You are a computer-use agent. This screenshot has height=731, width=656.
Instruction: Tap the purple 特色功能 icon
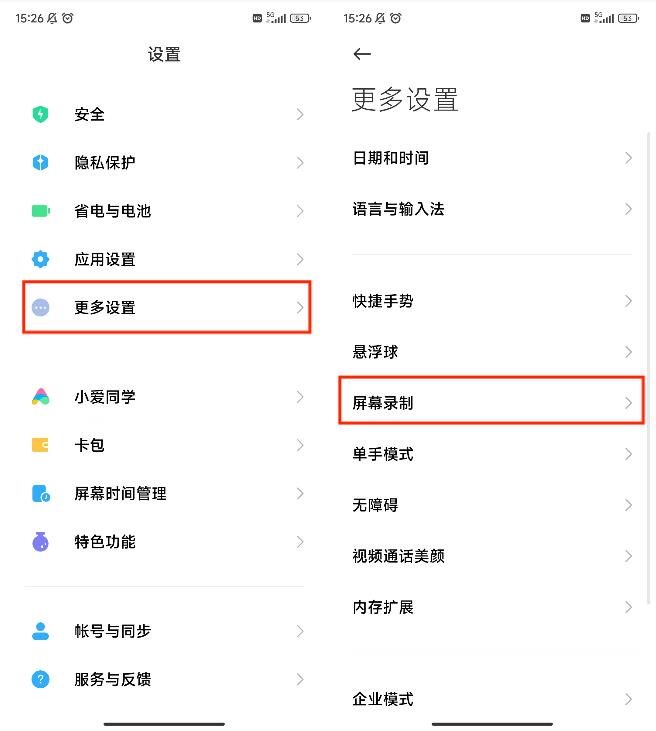coord(40,542)
